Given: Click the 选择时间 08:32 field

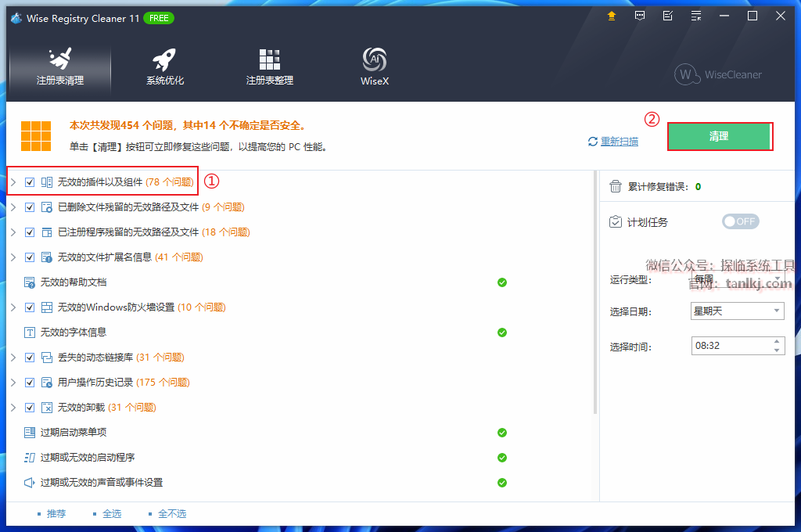Looking at the screenshot, I should click(738, 346).
